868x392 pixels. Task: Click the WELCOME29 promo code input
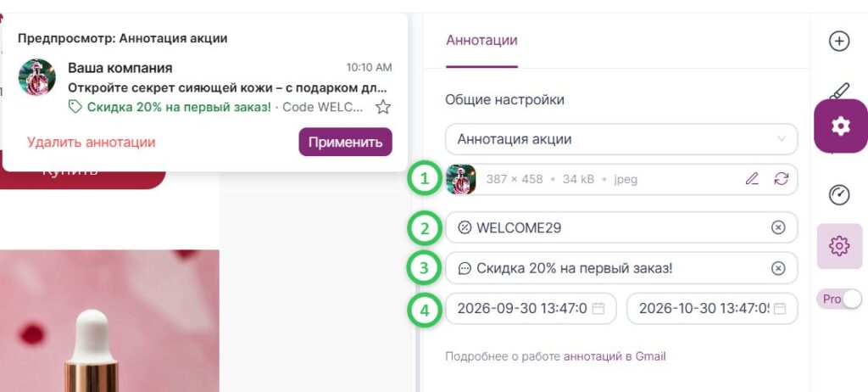coord(621,227)
